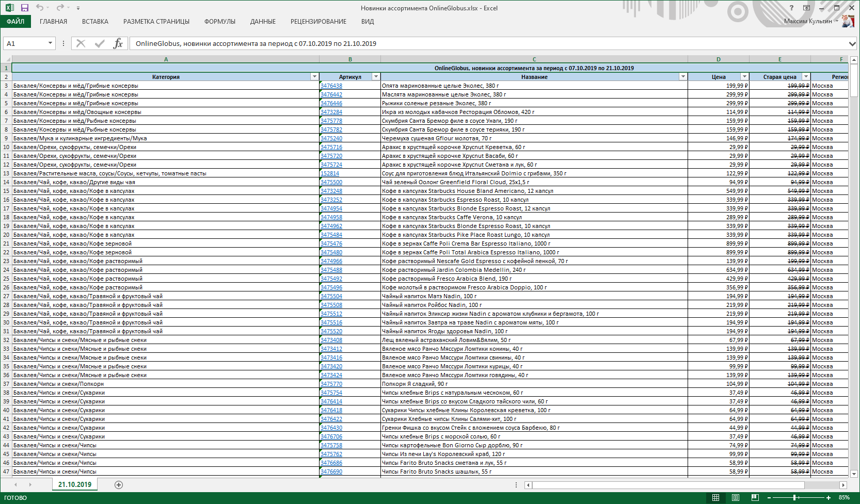
Task: Add a new sheet plus icon
Action: pyautogui.click(x=119, y=484)
